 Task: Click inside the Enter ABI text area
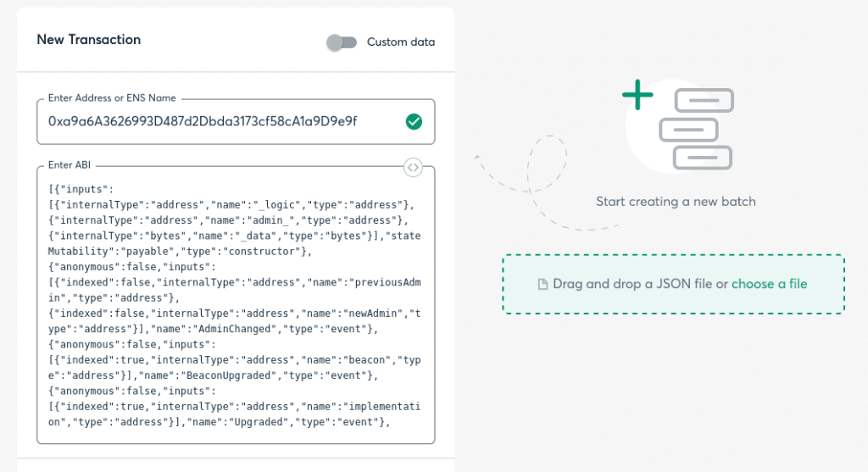click(236, 305)
